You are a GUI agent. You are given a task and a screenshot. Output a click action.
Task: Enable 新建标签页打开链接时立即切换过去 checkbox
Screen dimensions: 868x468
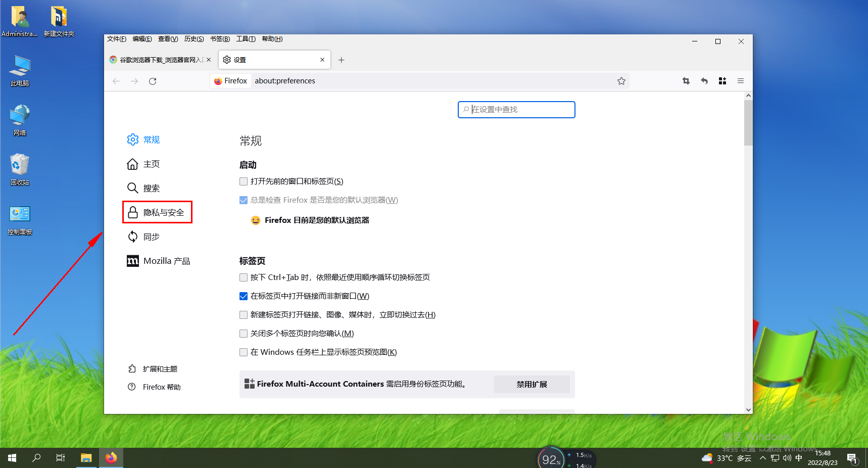244,315
